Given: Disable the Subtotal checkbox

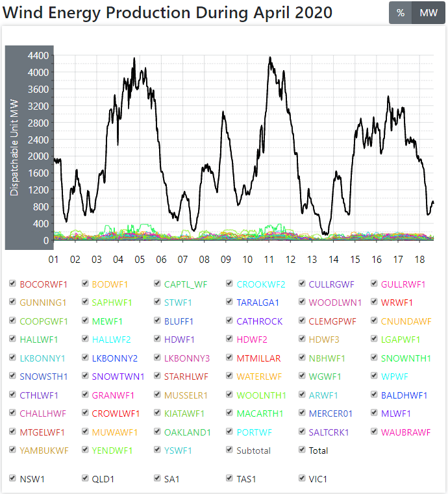Looking at the screenshot, I should click(230, 450).
